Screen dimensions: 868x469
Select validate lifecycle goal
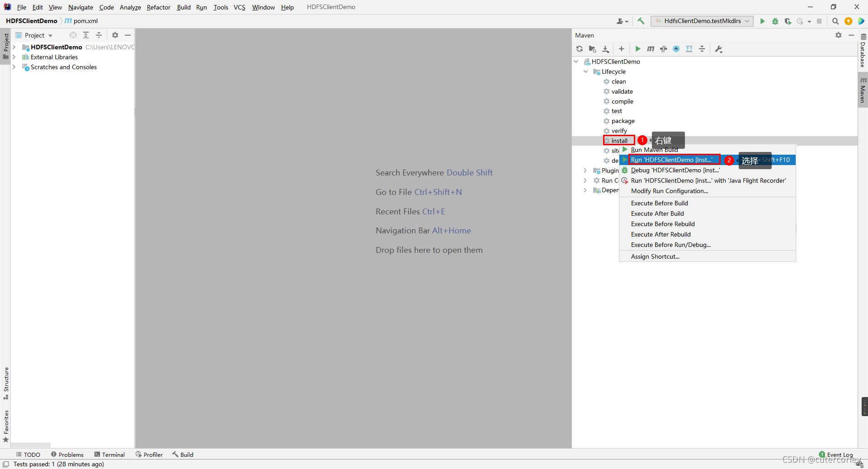pyautogui.click(x=622, y=91)
